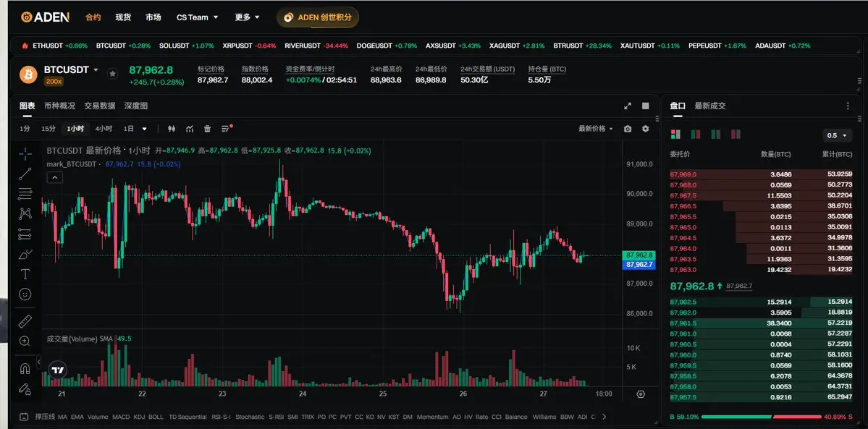
Task: Open the forecasting and position tool
Action: point(25,234)
